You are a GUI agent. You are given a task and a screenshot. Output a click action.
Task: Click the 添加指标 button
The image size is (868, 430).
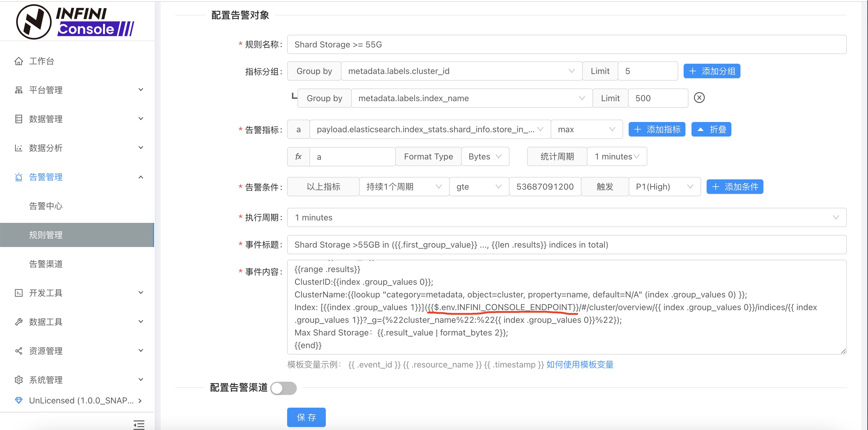click(656, 129)
